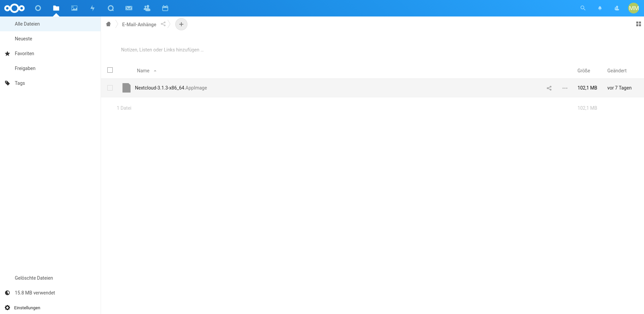Open the Mail envelope icon
The height and width of the screenshot is (314, 644).
coord(129,8)
